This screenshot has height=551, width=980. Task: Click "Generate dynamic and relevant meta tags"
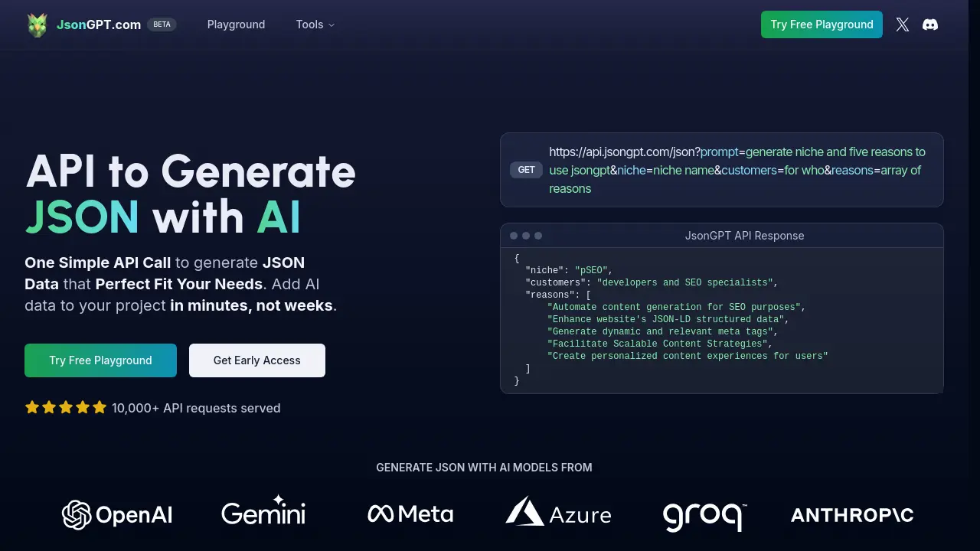click(x=660, y=331)
